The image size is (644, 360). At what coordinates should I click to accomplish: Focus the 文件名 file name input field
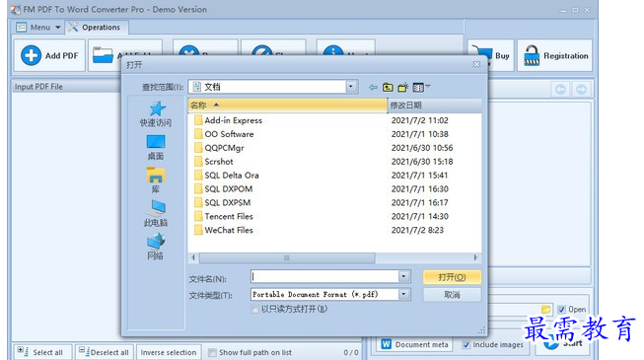click(x=324, y=276)
